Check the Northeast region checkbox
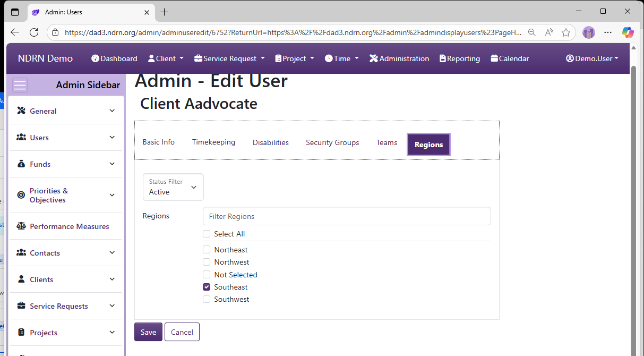Image resolution: width=644 pixels, height=356 pixels. [x=207, y=250]
